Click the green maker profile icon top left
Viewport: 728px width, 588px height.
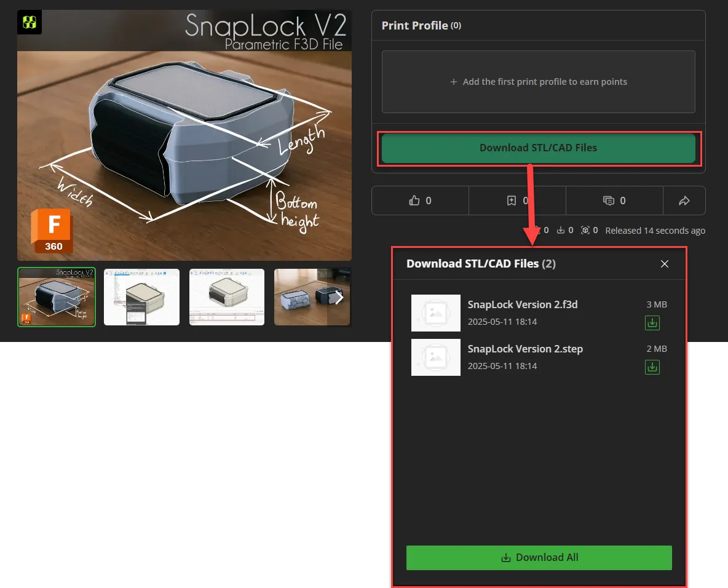29,20
